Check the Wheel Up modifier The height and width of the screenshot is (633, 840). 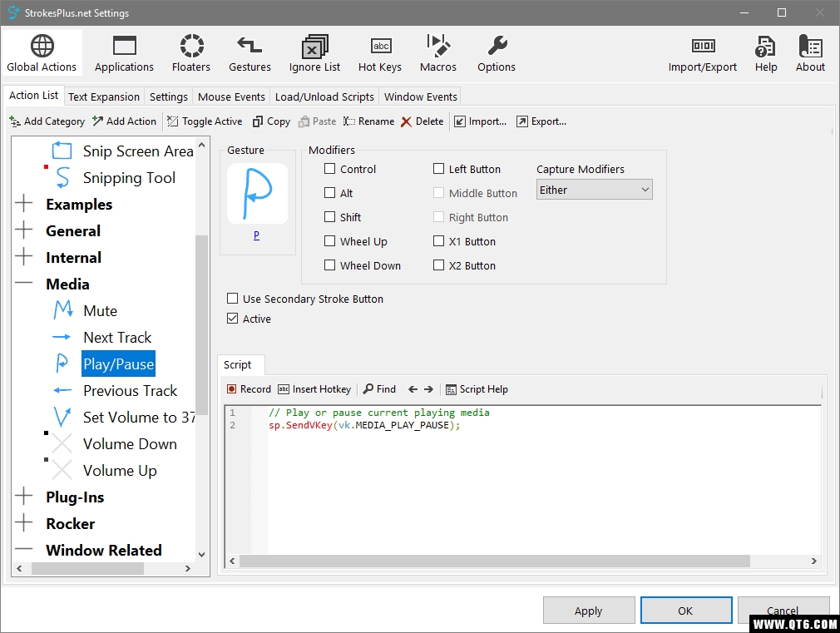[330, 241]
